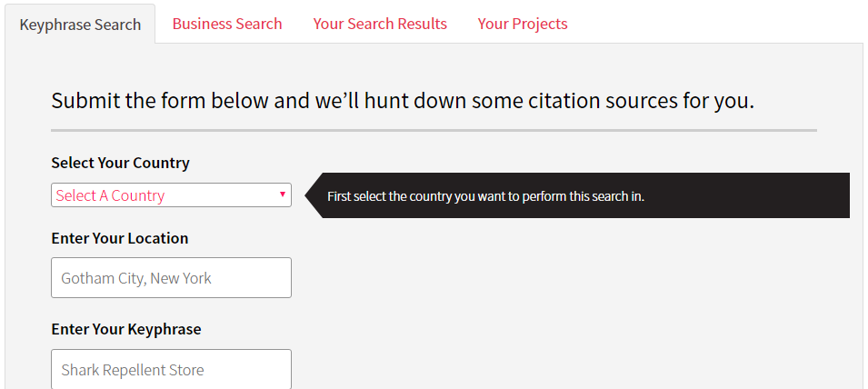The image size is (868, 389).
Task: Focus the Gotham City location field
Action: coord(171,278)
